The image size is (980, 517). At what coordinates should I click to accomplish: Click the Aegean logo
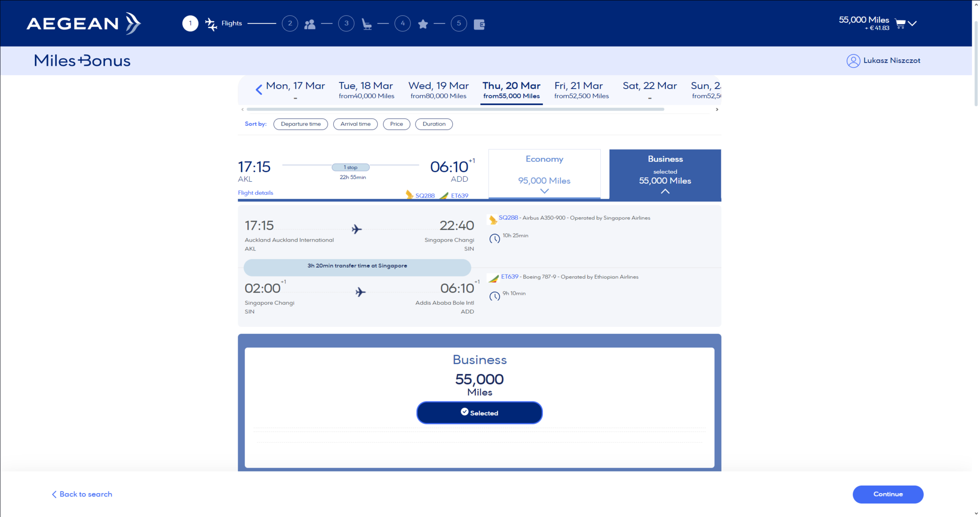(x=83, y=23)
